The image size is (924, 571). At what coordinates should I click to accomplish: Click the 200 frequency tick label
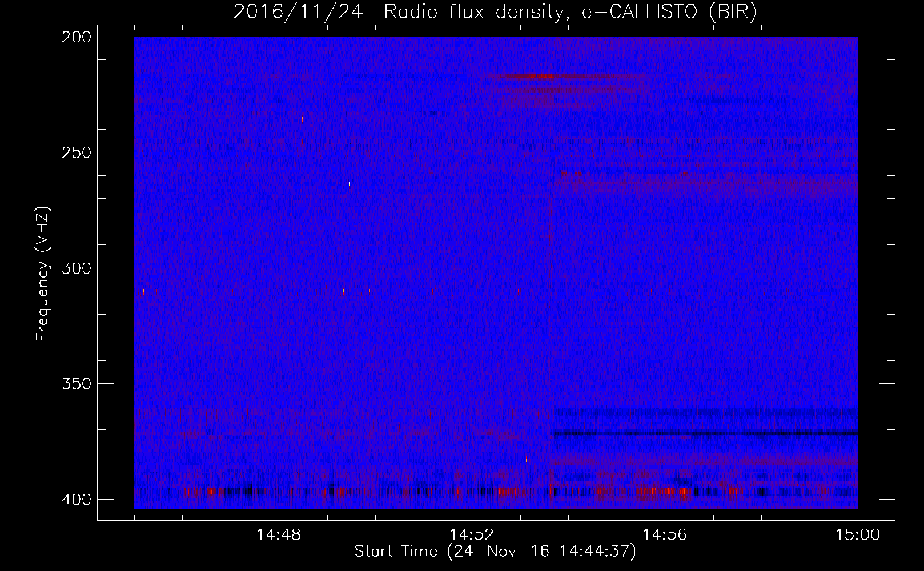click(x=76, y=37)
